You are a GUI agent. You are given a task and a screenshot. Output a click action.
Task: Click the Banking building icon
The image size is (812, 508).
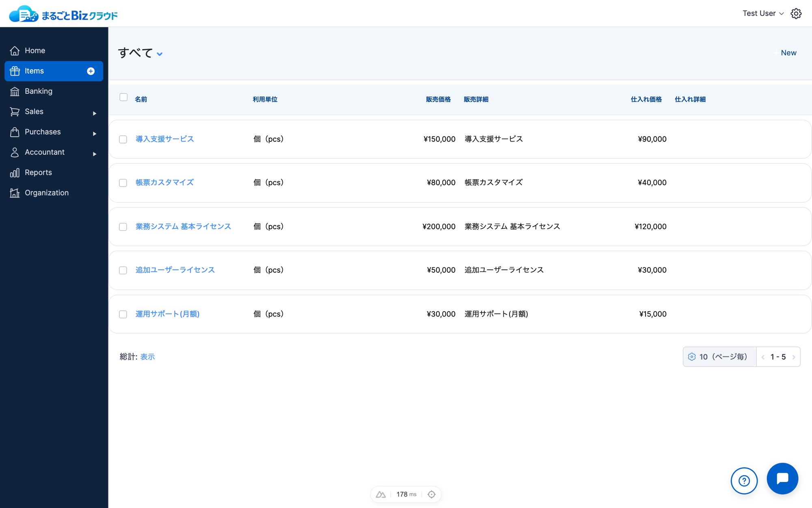pos(15,91)
